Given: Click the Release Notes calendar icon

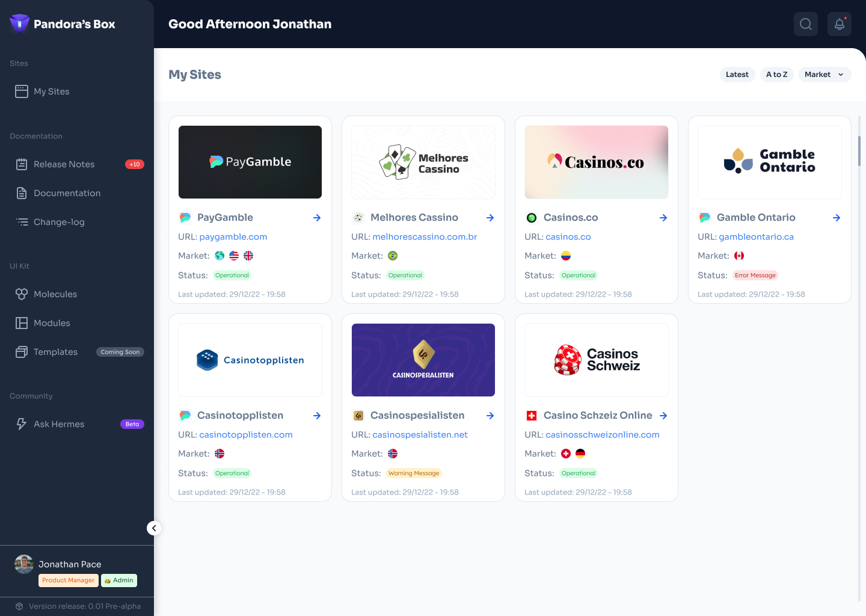Looking at the screenshot, I should pyautogui.click(x=22, y=164).
